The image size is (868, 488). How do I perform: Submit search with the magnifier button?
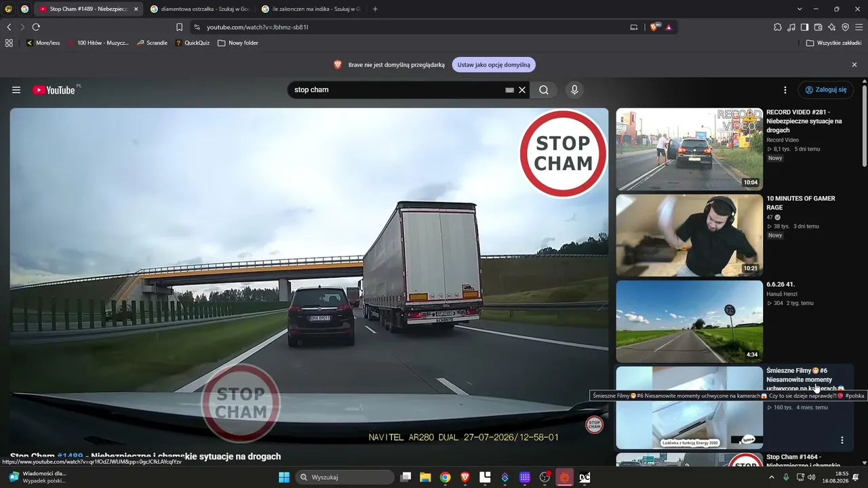544,90
